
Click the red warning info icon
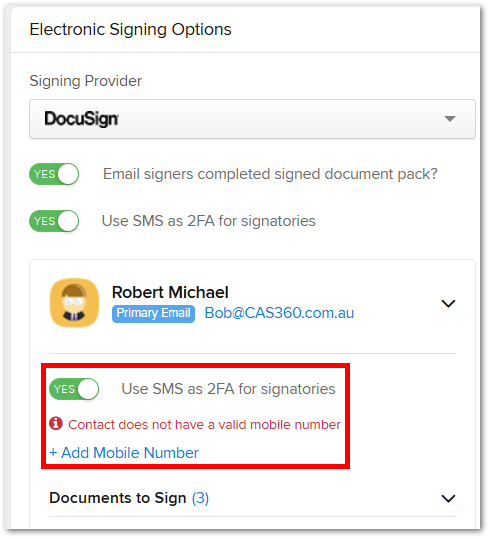pyautogui.click(x=56, y=424)
